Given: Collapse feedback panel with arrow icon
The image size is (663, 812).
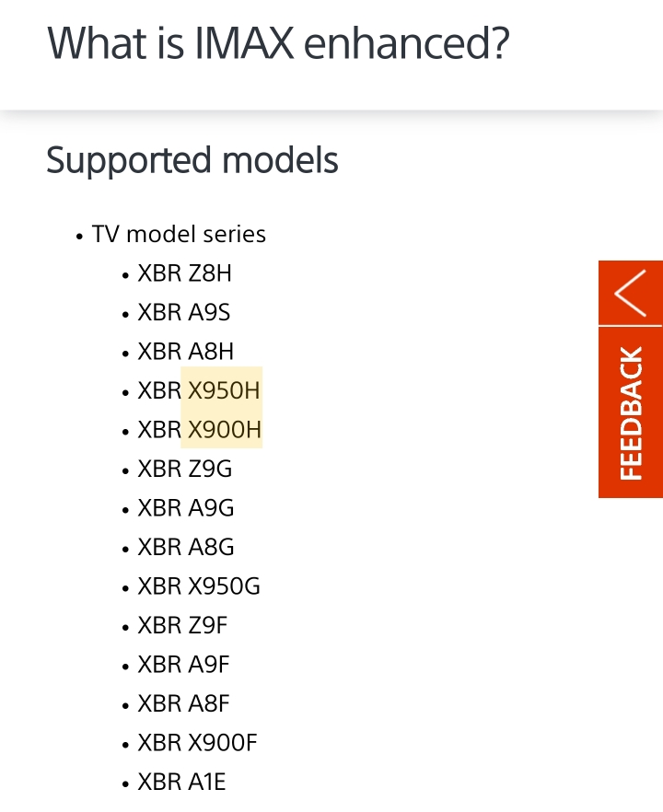Looking at the screenshot, I should (631, 293).
